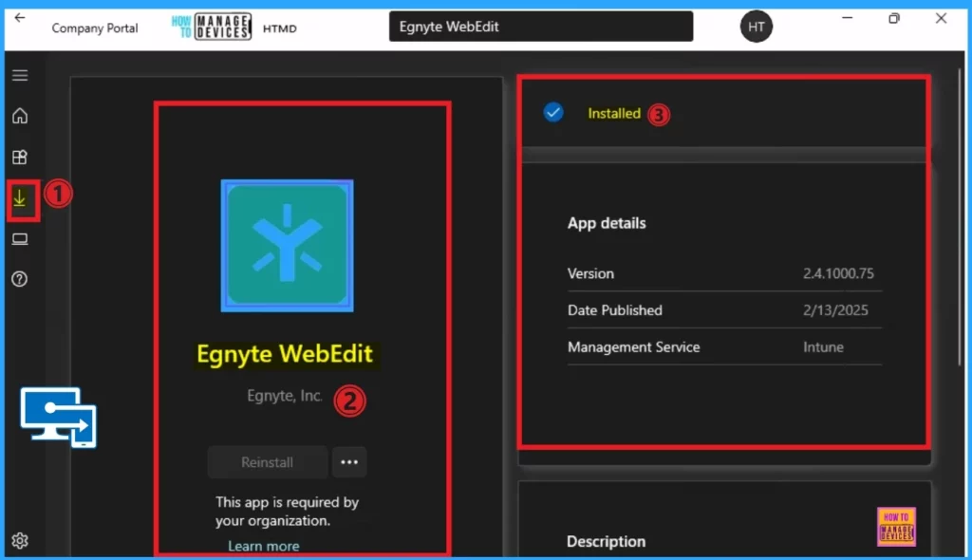Select the version value 2.4.1000.75
This screenshot has width=972, height=560.
(x=838, y=273)
